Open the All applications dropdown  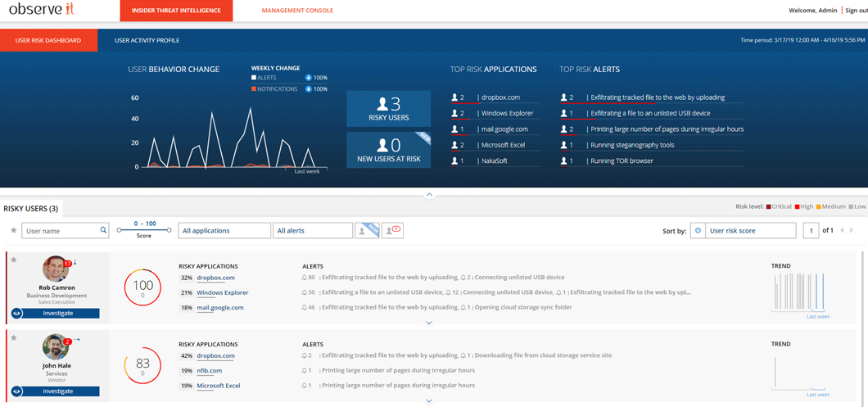[224, 231]
